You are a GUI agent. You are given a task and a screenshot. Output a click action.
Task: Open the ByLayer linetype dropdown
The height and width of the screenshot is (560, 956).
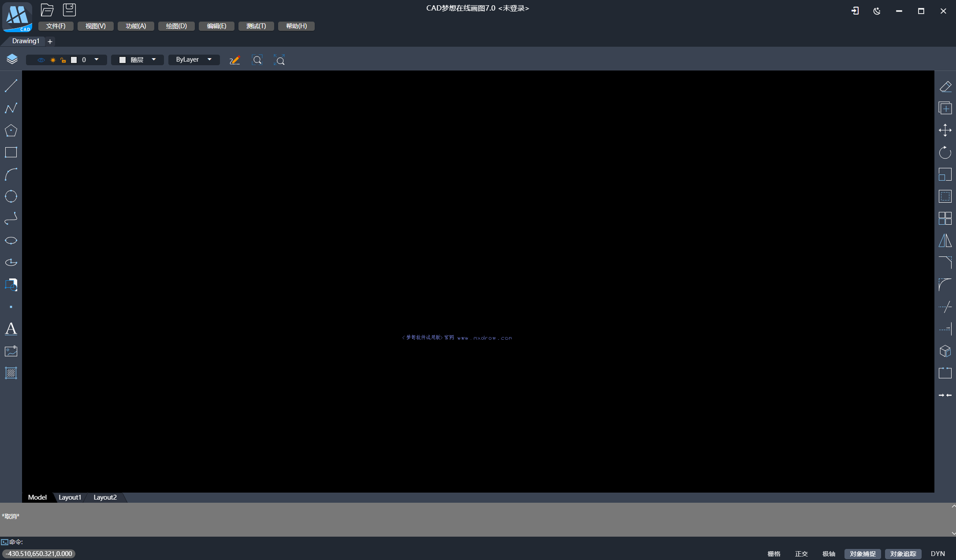[x=209, y=59]
